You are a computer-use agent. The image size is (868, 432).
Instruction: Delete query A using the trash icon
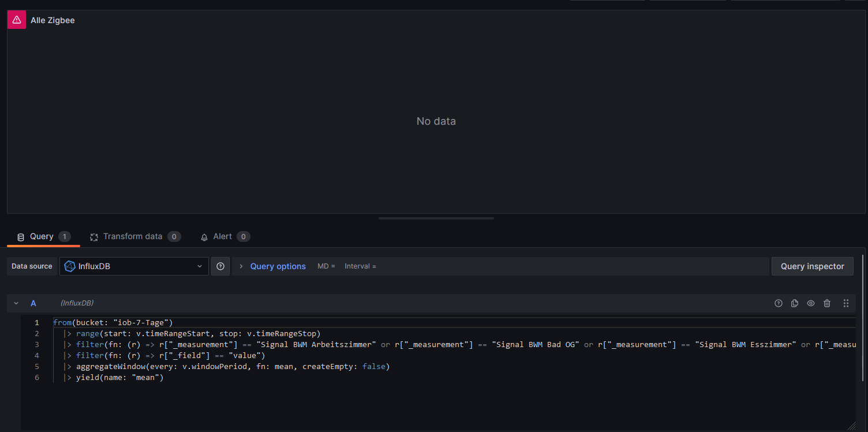point(827,303)
